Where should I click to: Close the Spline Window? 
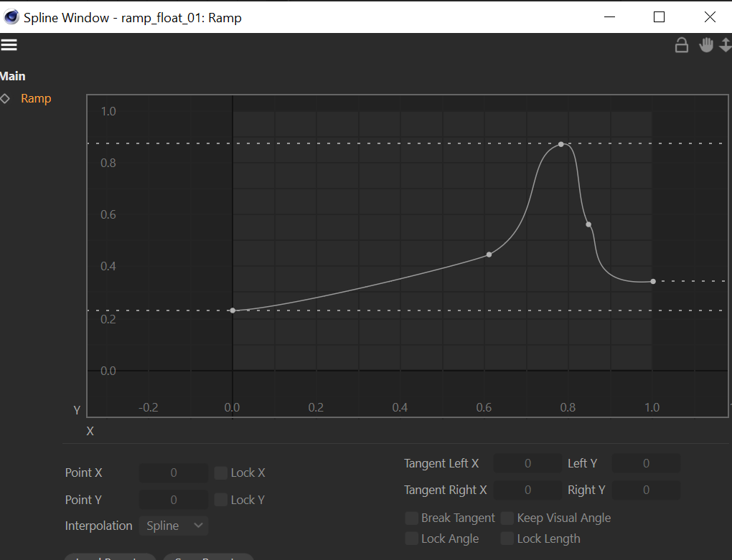[710, 17]
